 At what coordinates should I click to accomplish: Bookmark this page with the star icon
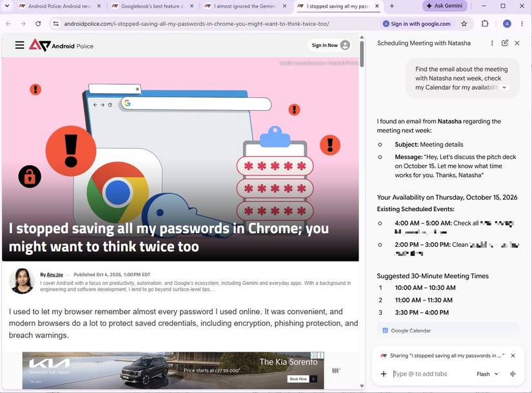(464, 24)
